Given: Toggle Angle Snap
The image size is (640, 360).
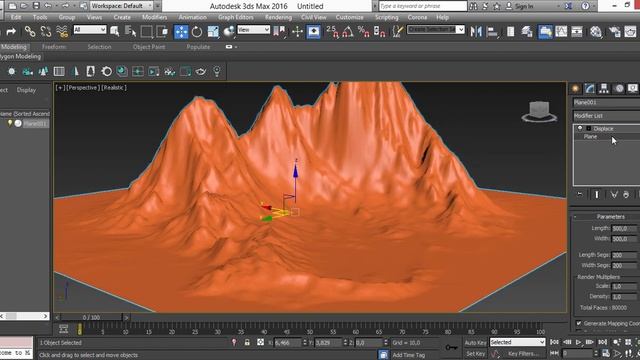Looking at the screenshot, I should click(x=348, y=31).
